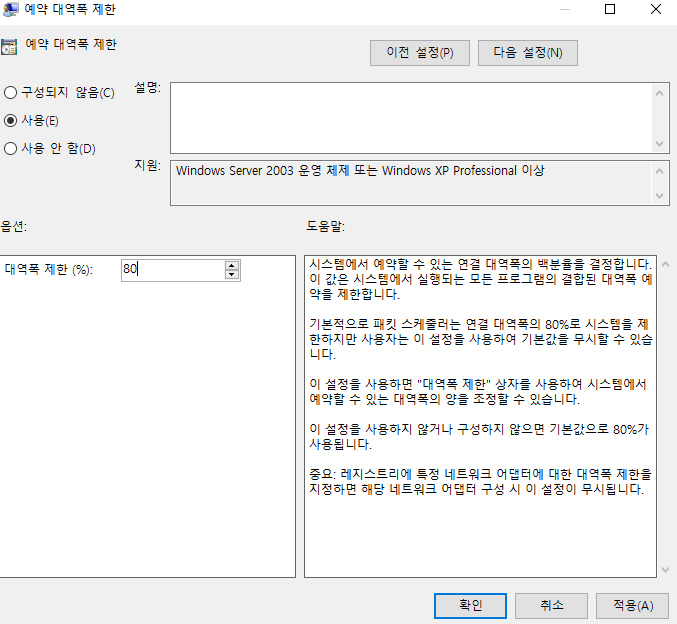Click the 대역폭 제한 (%) label
The height and width of the screenshot is (624, 677).
point(49,269)
